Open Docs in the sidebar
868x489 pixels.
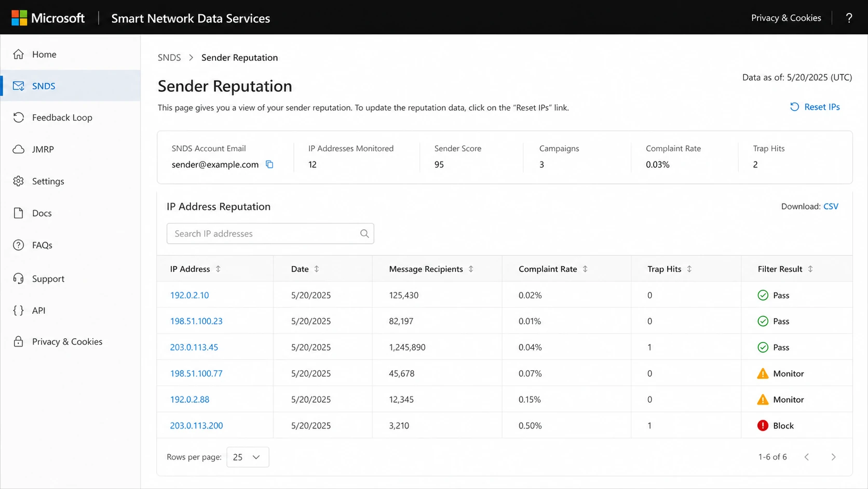pyautogui.click(x=71, y=213)
